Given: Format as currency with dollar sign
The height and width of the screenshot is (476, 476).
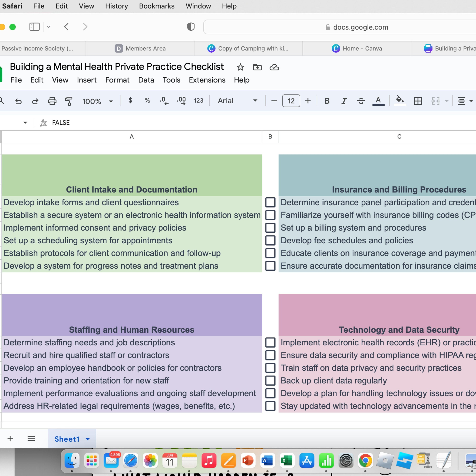Looking at the screenshot, I should pos(130,101).
